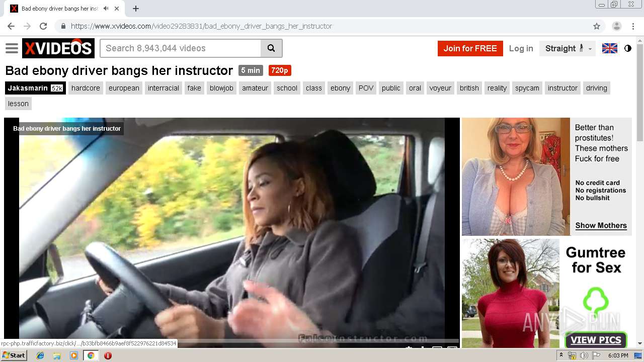Open a new browser tab
Image resolution: width=644 pixels, height=362 pixels.
click(x=136, y=9)
